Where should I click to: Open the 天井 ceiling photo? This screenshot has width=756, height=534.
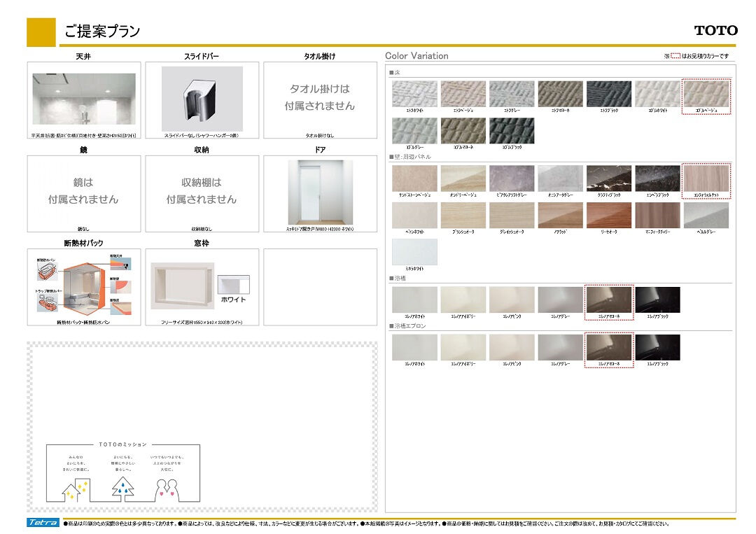tap(84, 99)
